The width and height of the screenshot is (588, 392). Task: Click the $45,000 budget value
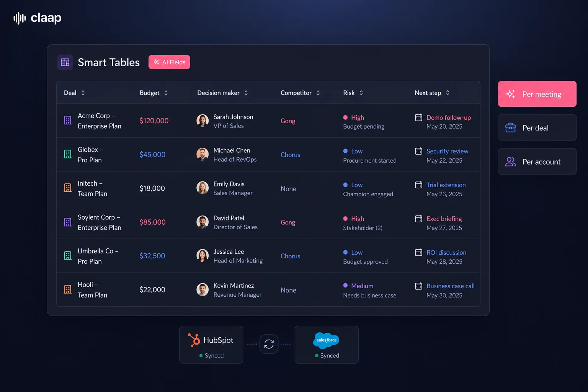(x=152, y=154)
